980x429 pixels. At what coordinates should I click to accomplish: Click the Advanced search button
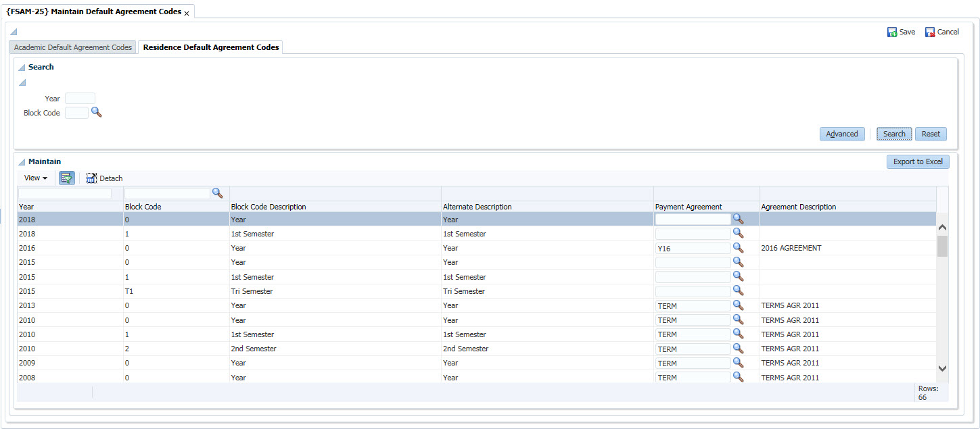pyautogui.click(x=842, y=134)
